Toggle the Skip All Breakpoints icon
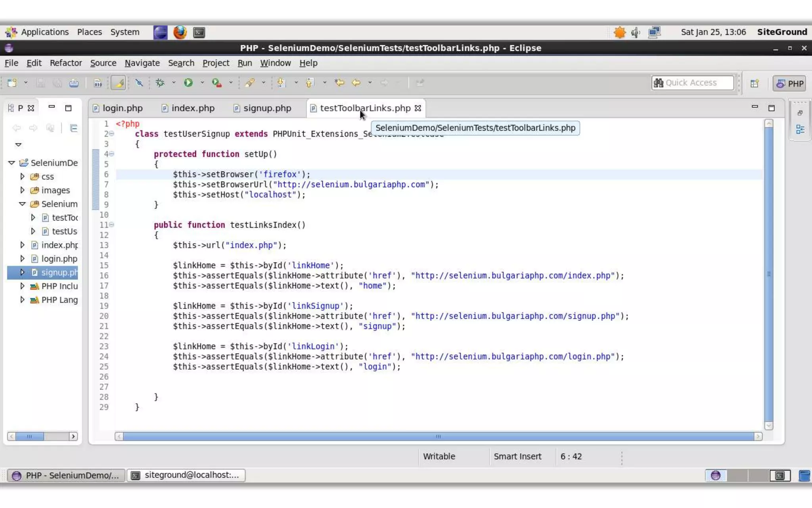Viewport: 812px width, 508px height. 139,83
